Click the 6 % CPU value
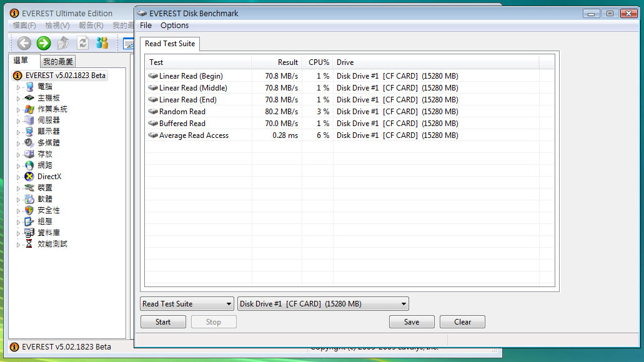644x362 pixels. click(x=323, y=135)
